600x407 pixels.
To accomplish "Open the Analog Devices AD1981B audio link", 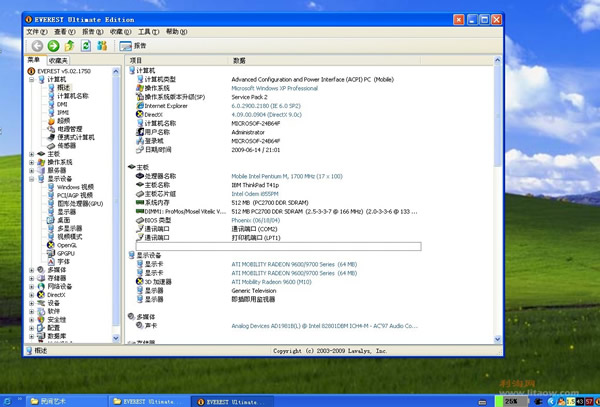I will point(324,326).
